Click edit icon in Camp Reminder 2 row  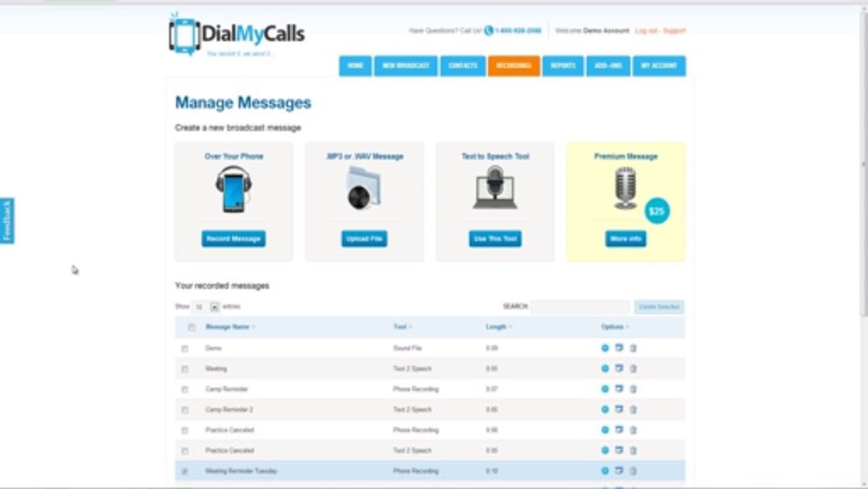click(619, 410)
